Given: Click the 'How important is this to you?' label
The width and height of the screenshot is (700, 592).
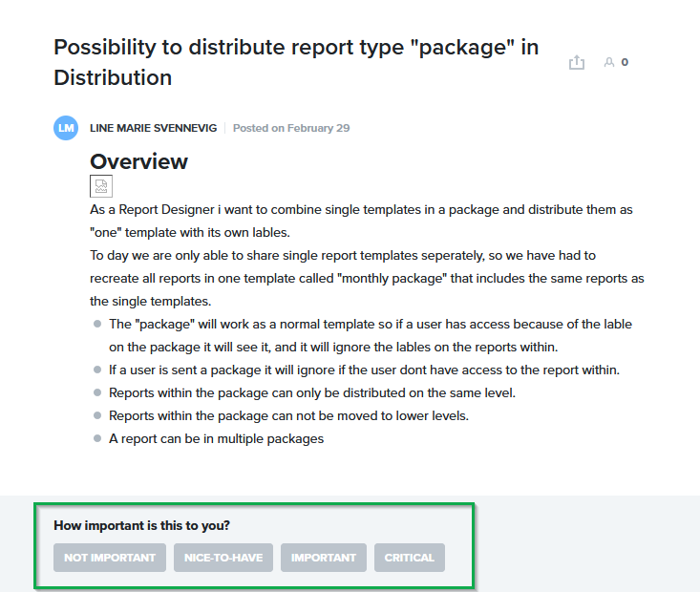Looking at the screenshot, I should coord(141,525).
